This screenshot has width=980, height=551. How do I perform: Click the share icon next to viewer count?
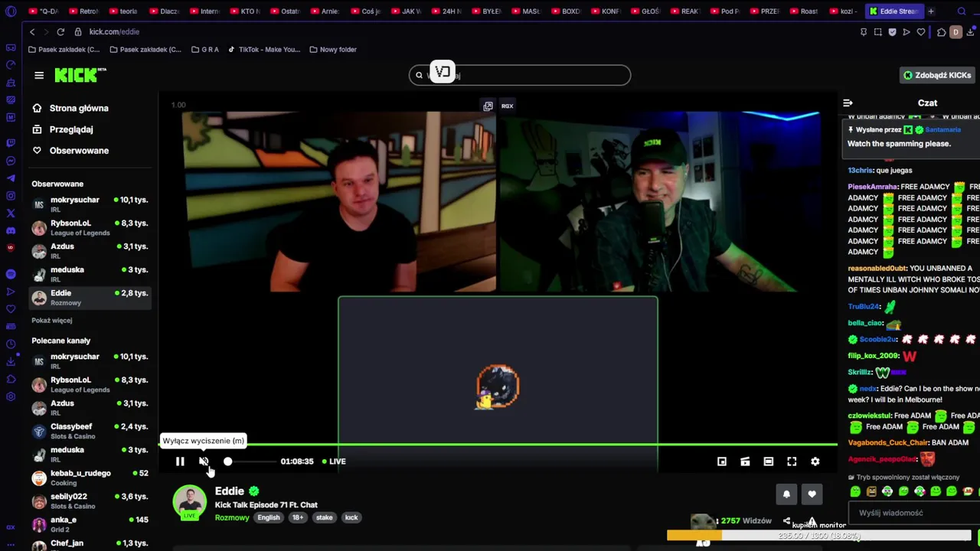tap(786, 521)
